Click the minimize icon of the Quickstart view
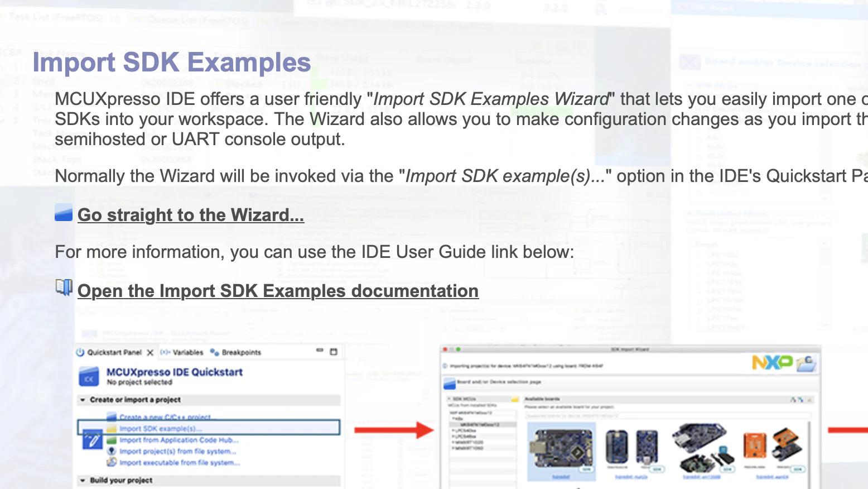This screenshot has width=868, height=489. (320, 351)
